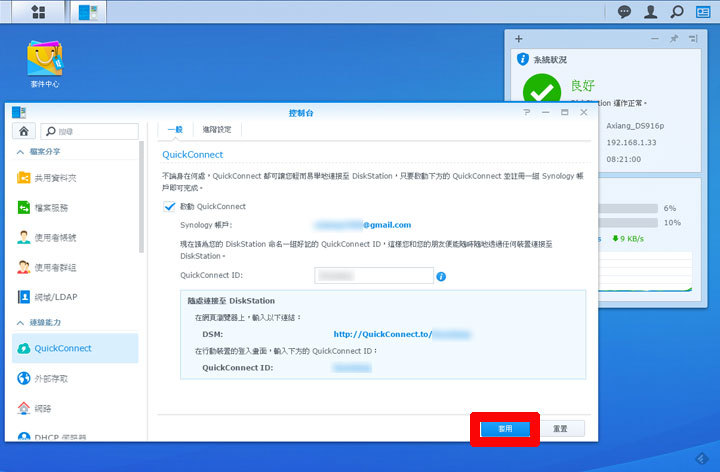This screenshot has height=472, width=720.
Task: Open the DSM main menu grid icon
Action: pos(38,12)
